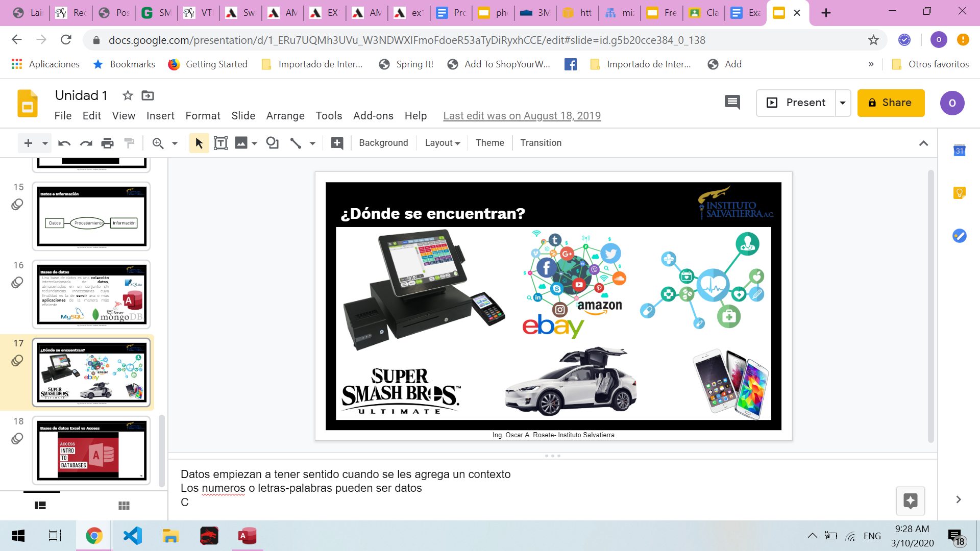Screen dimensions: 980x551
Task: Select the Text box tool
Action: [220, 143]
